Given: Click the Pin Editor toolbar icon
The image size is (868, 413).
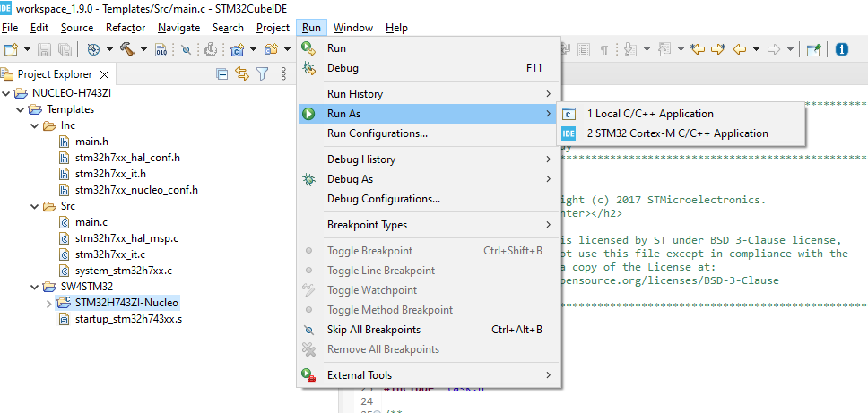Looking at the screenshot, I should [x=814, y=50].
